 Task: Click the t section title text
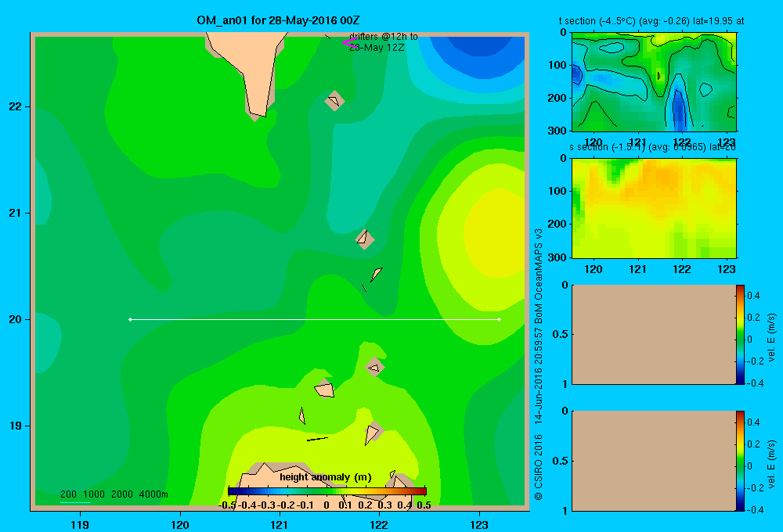coord(651,21)
